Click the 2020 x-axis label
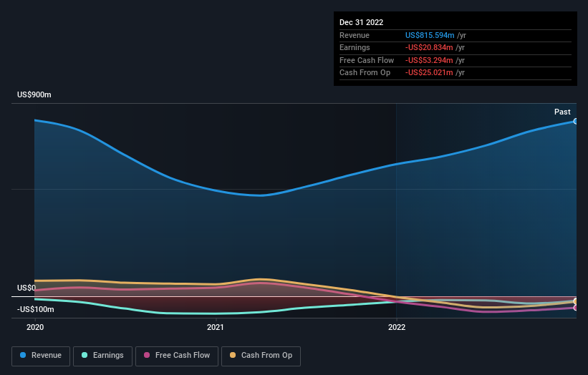This screenshot has width=588, height=375. pos(35,328)
